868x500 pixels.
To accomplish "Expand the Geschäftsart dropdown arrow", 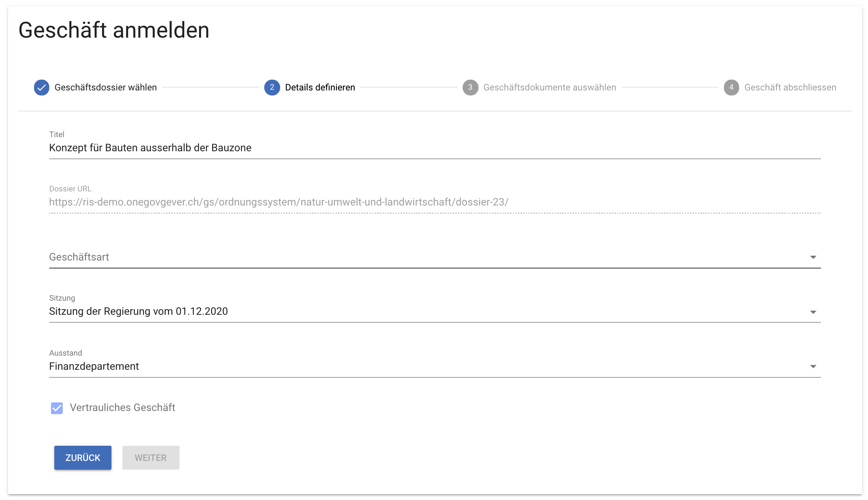I will 813,257.
